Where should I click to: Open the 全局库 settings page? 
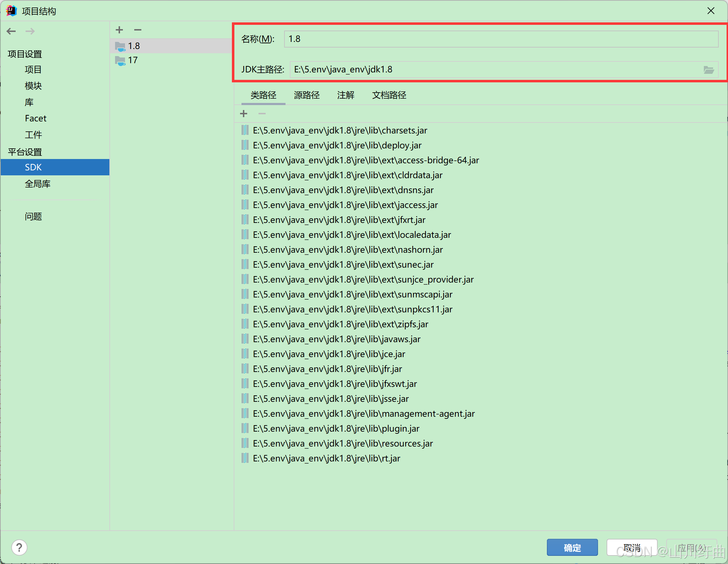38,184
